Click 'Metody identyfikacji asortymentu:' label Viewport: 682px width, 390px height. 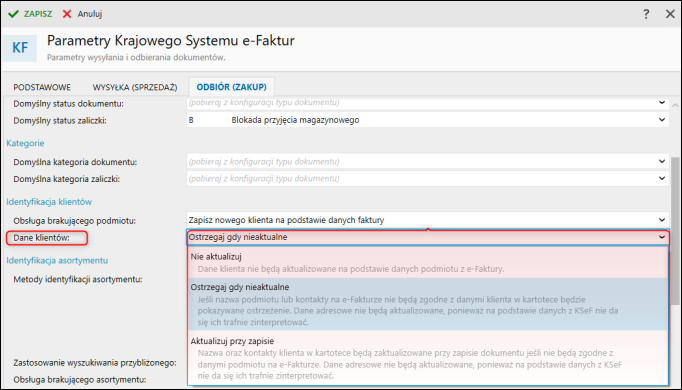coord(78,279)
